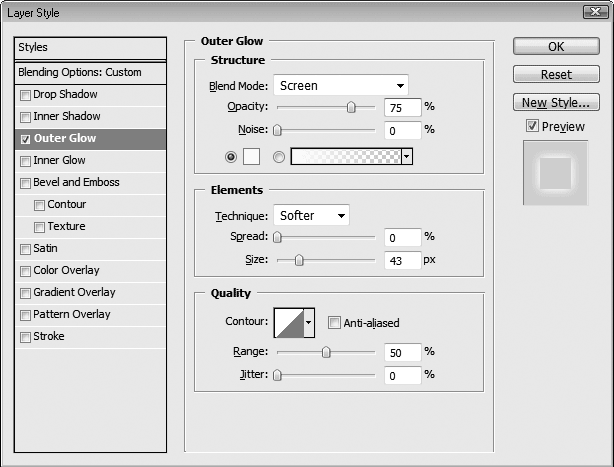
Task: Click the Contour curve thumbnail
Action: [x=289, y=323]
